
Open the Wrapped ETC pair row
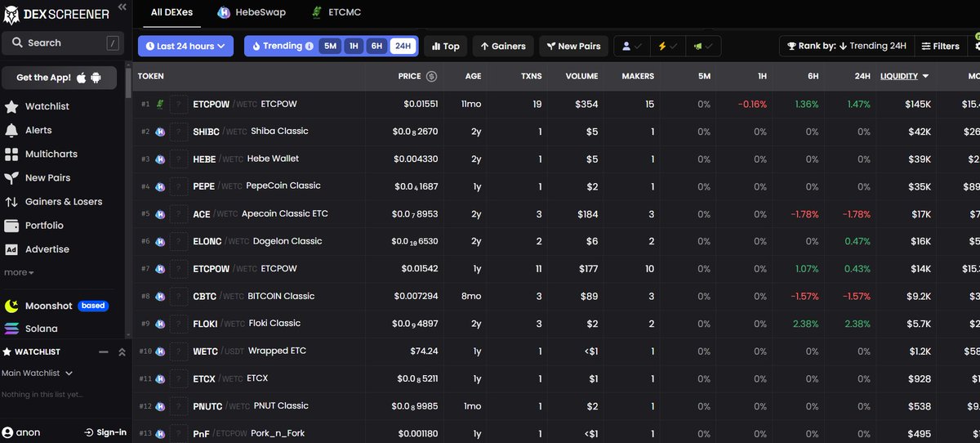556,351
